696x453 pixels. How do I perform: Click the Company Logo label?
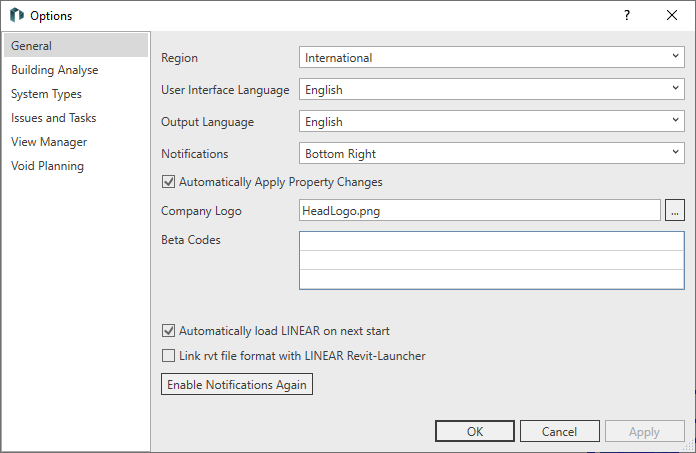pyautogui.click(x=201, y=211)
